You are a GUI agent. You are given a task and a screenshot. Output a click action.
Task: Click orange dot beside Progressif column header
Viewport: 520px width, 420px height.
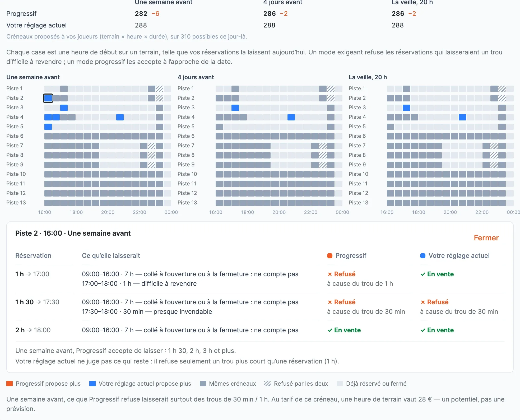330,256
